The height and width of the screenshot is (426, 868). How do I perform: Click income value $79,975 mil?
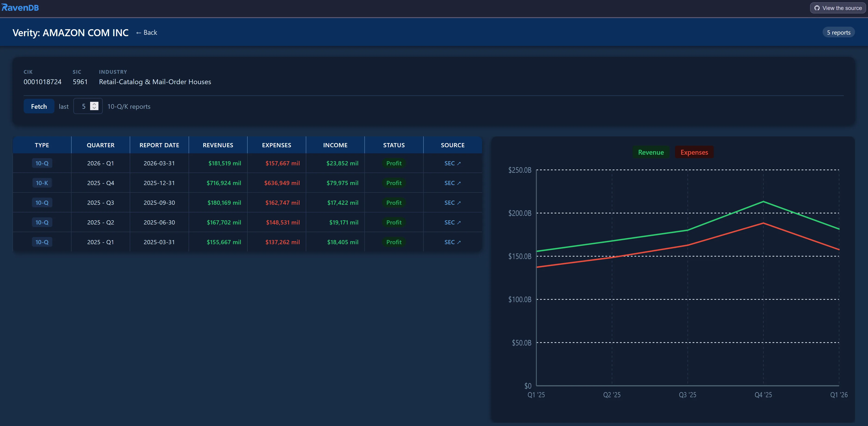(342, 183)
